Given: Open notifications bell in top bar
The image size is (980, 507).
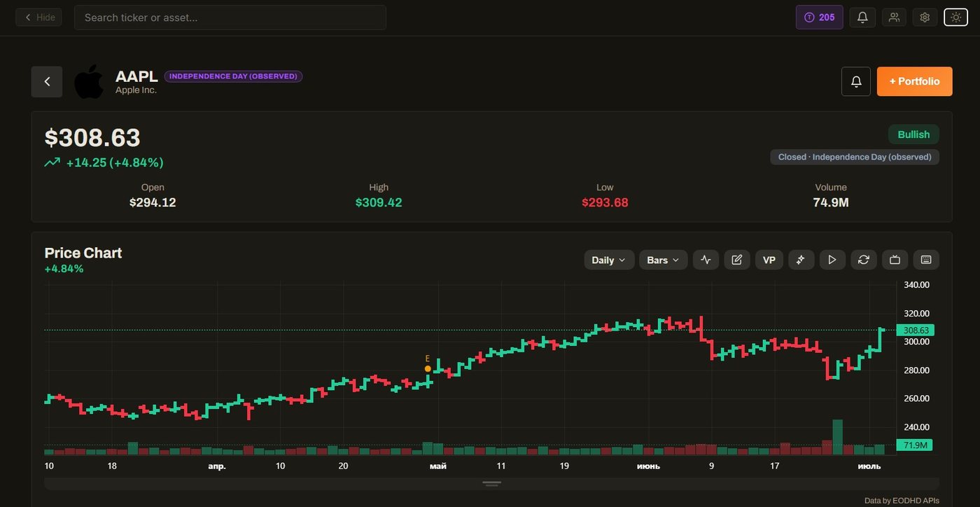Looking at the screenshot, I should (862, 18).
